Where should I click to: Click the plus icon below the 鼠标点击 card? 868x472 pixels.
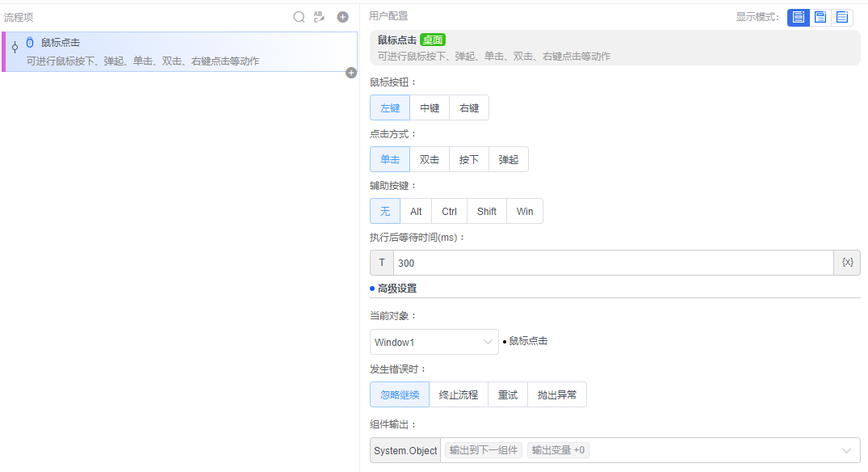coord(350,73)
